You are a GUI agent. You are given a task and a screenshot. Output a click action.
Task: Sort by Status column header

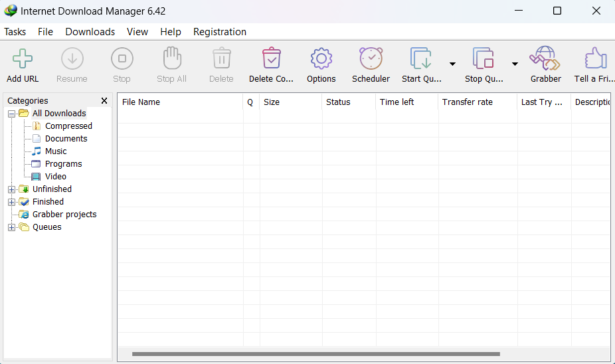[349, 102]
